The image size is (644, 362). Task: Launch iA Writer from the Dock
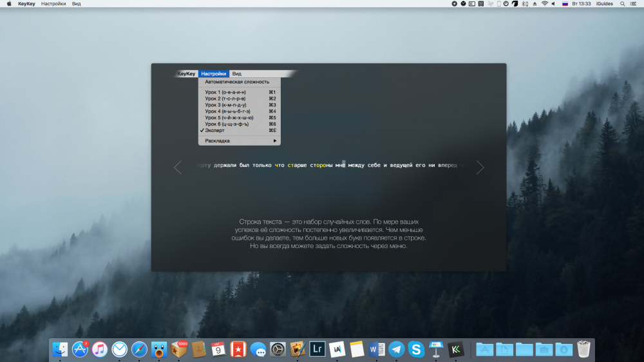click(x=337, y=349)
